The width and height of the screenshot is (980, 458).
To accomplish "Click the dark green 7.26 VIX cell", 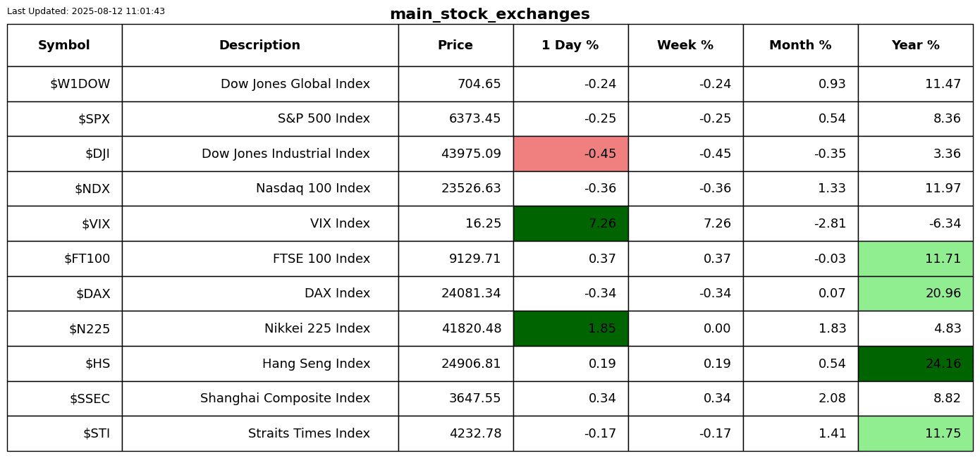I will tap(570, 223).
